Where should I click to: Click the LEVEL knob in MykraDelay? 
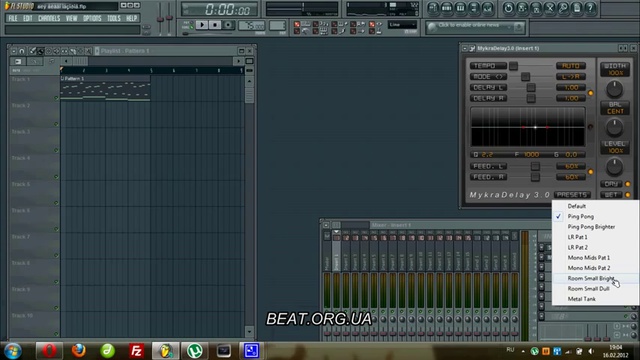pyautogui.click(x=614, y=167)
